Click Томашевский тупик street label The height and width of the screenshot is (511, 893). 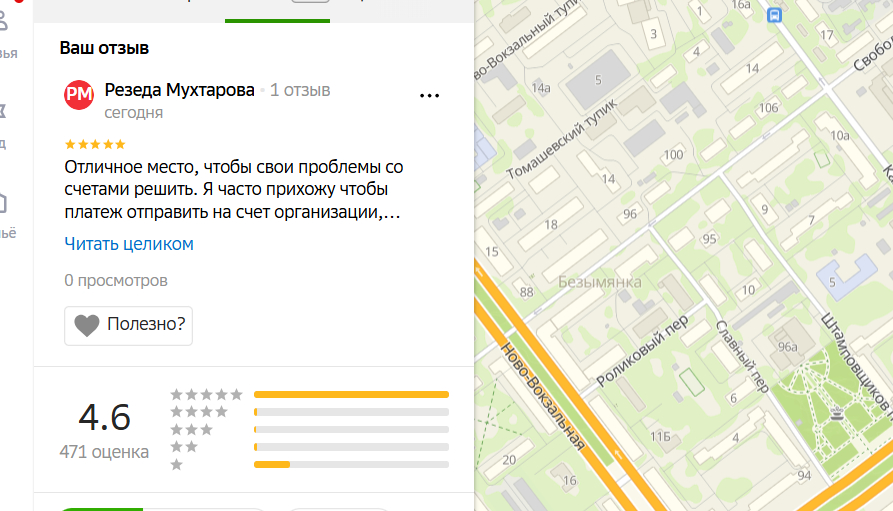(x=562, y=140)
